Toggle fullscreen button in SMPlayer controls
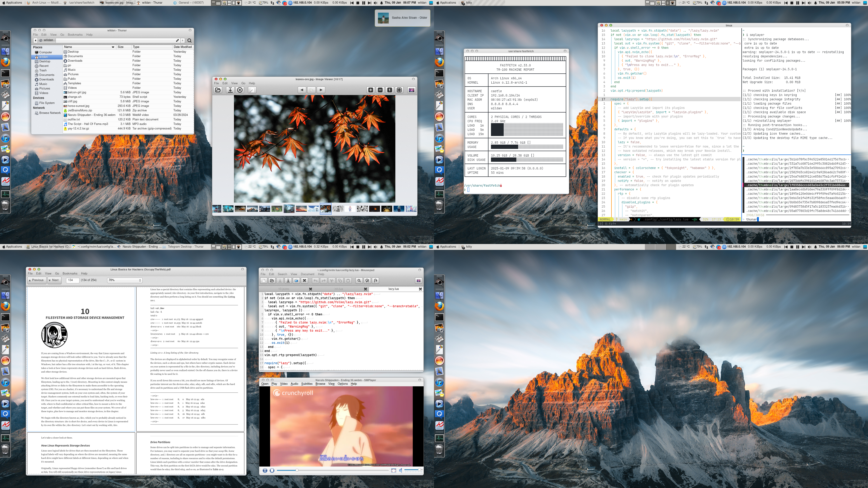Image resolution: width=868 pixels, height=488 pixels. point(394,470)
